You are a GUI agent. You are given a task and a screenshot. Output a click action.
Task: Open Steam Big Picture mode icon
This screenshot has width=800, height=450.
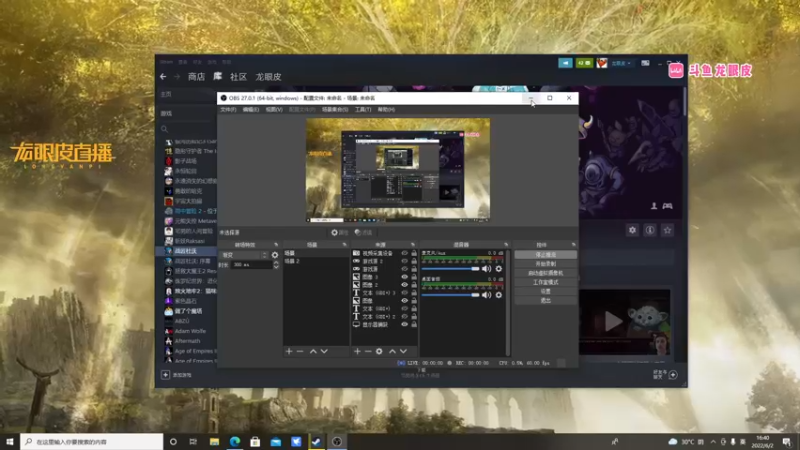click(645, 63)
